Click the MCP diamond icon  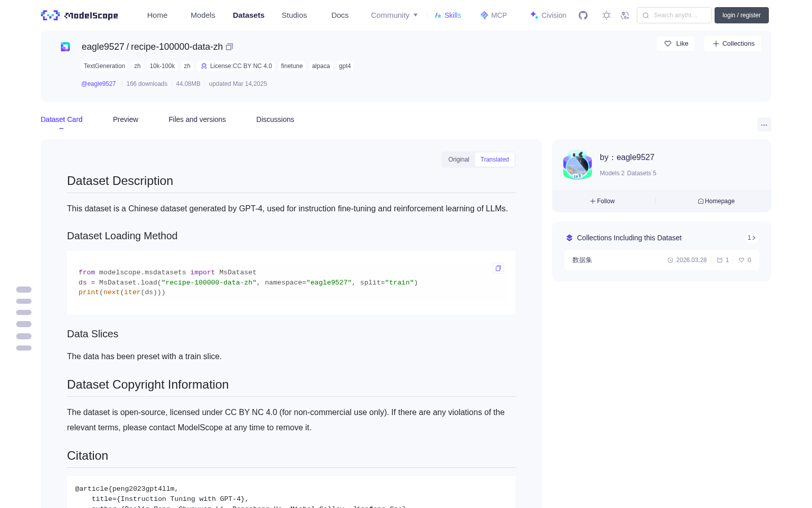click(x=484, y=15)
